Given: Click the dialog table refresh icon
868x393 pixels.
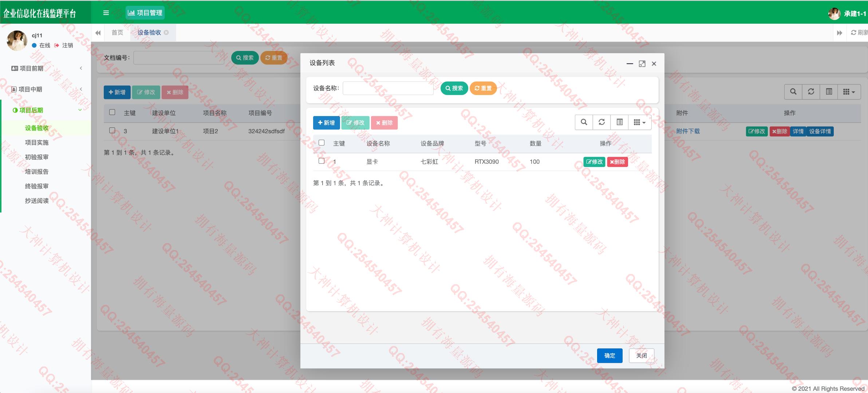Looking at the screenshot, I should (x=601, y=122).
